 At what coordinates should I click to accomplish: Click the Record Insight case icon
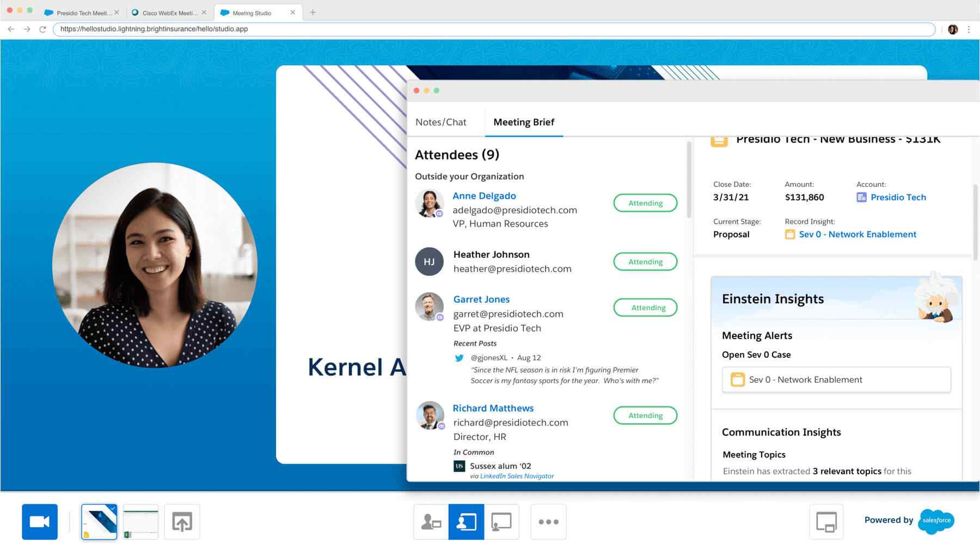coord(789,234)
